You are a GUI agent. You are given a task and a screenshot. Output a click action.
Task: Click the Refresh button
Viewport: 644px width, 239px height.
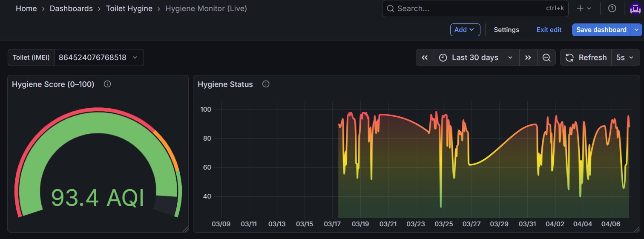click(x=586, y=58)
